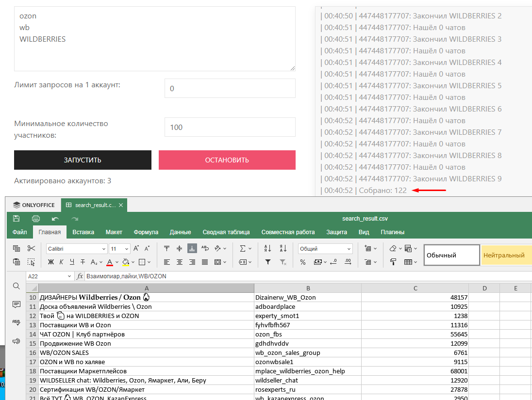Click the minimum participants field with 100
This screenshot has height=400, width=532.
pyautogui.click(x=230, y=128)
